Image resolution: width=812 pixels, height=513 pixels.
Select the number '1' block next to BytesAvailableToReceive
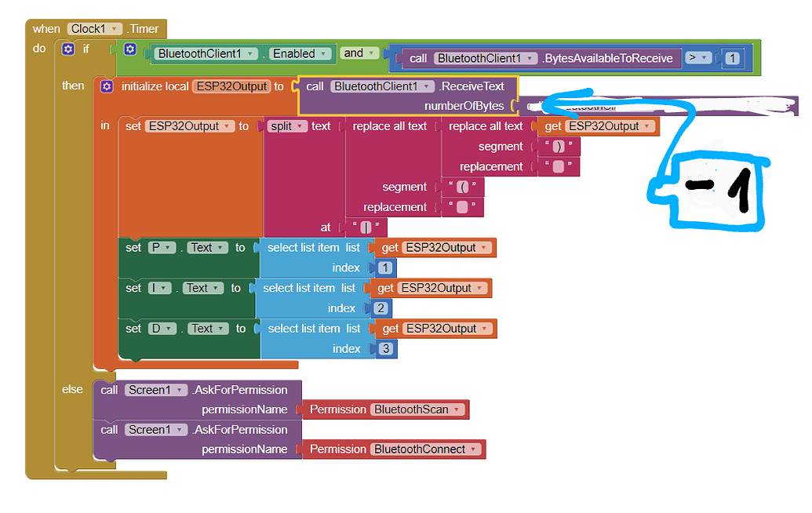[734, 58]
